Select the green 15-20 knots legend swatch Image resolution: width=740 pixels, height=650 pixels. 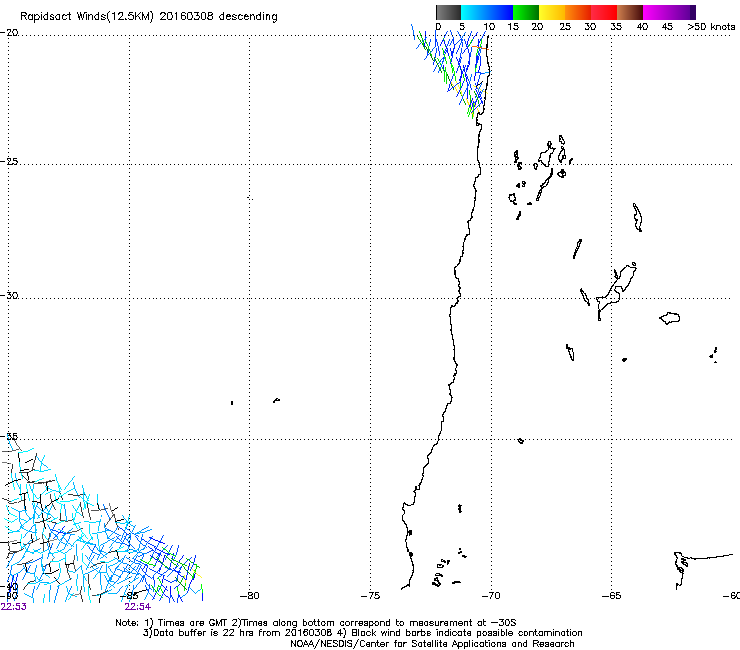point(526,12)
